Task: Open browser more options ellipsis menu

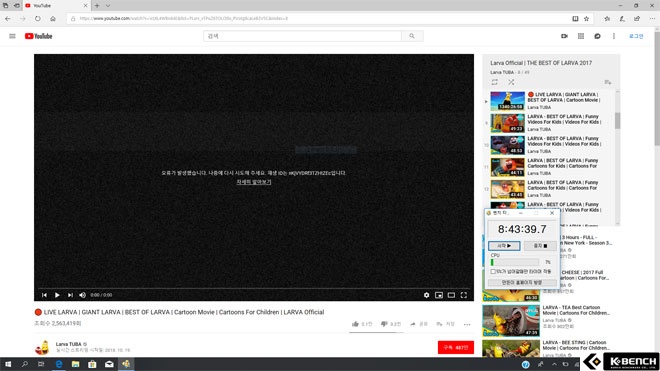Action: pyautogui.click(x=652, y=19)
